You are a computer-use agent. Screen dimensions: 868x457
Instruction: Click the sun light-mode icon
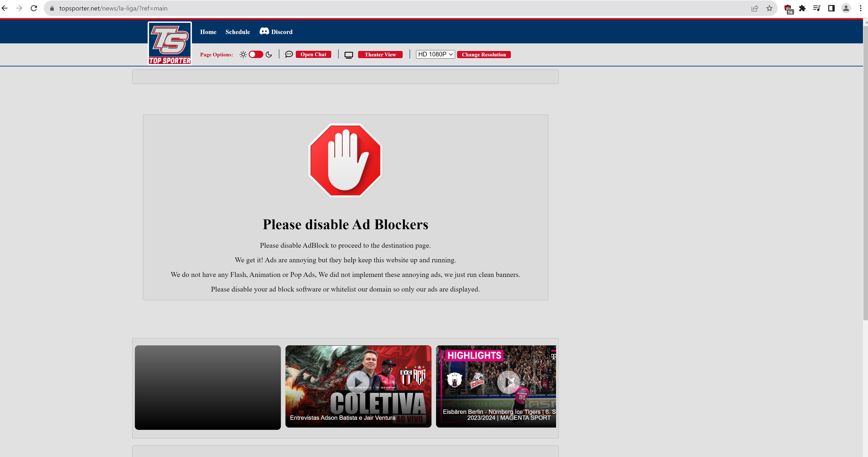coord(243,55)
